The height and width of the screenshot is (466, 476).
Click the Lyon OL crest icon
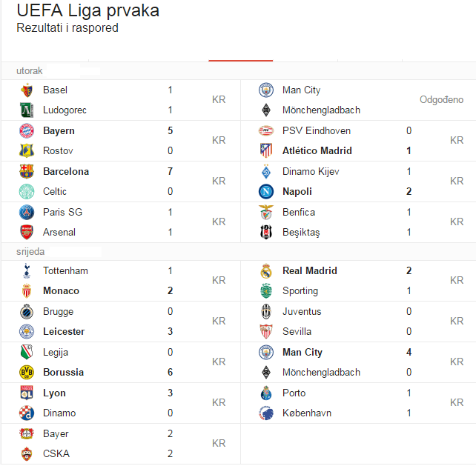27,393
